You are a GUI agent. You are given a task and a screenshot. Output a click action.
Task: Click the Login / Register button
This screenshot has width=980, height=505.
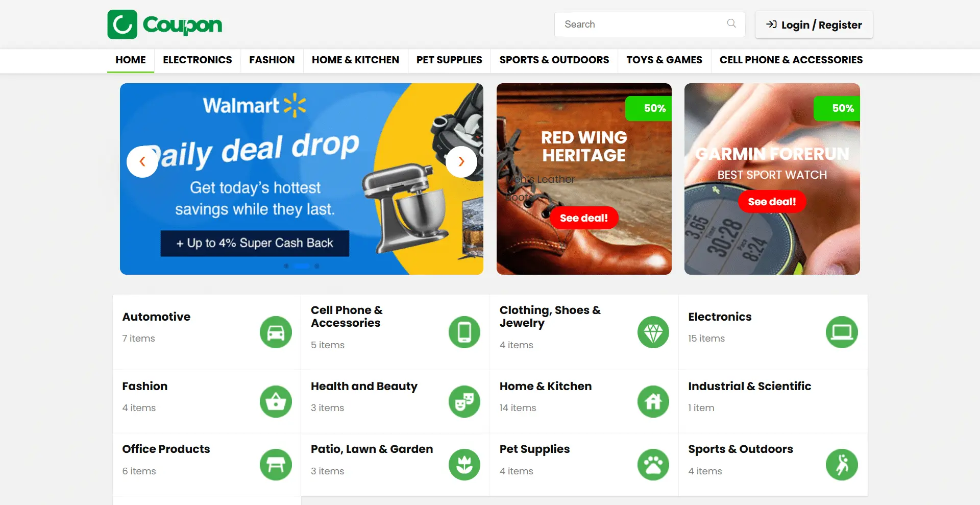814,25
